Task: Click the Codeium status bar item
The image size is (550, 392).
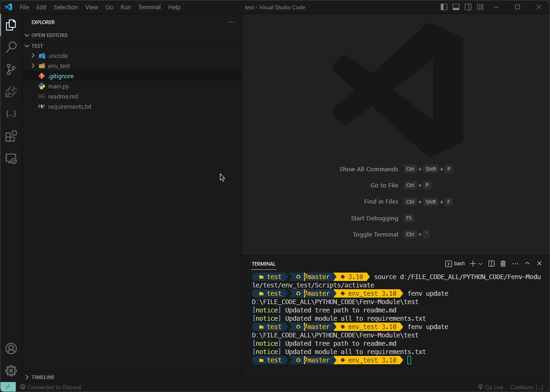Action: tap(526, 387)
